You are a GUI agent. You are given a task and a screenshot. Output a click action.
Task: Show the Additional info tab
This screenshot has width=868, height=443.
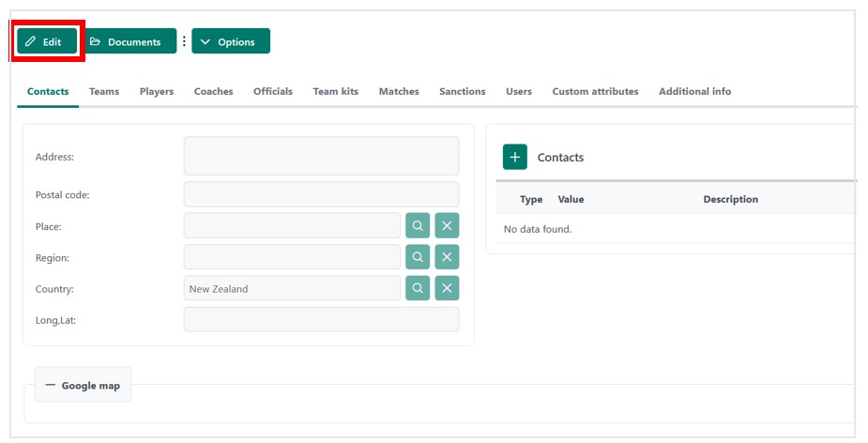click(x=694, y=91)
